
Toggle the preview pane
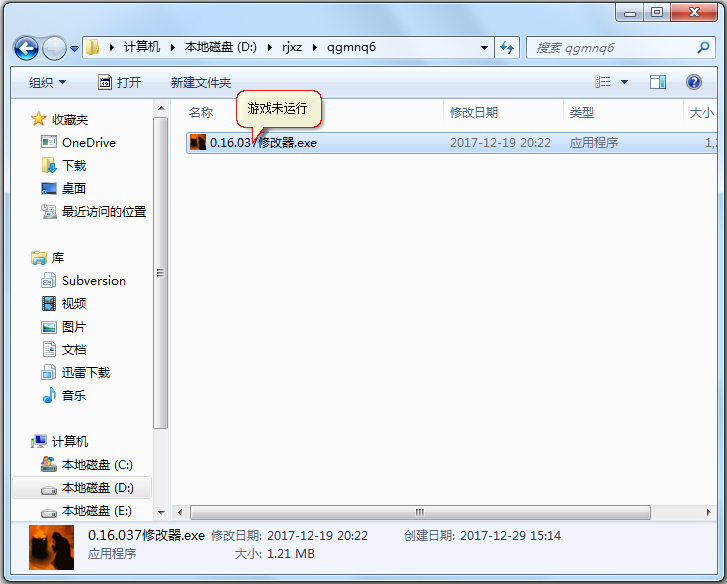[x=657, y=82]
